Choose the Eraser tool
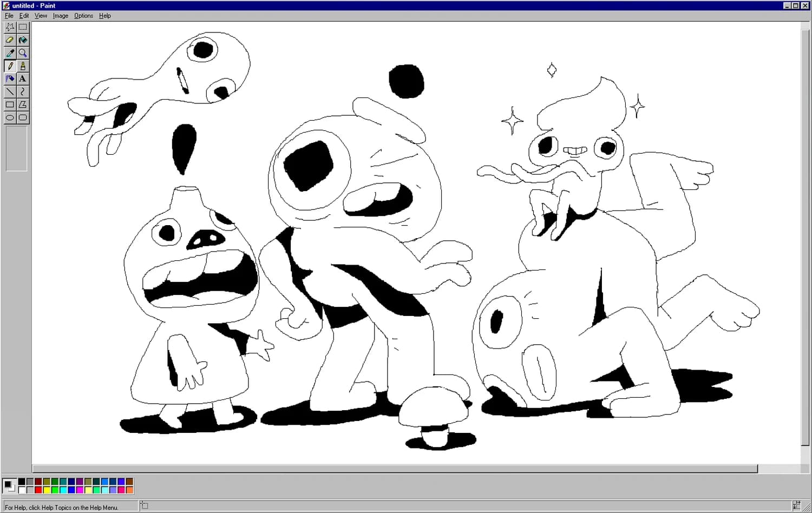Viewport: 812px width, 513px height. tap(10, 40)
